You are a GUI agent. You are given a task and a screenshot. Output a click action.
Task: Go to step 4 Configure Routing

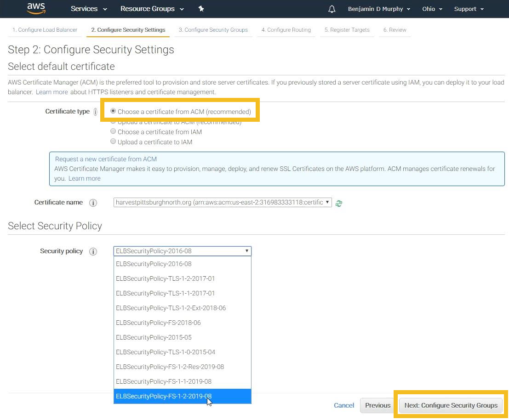(x=286, y=30)
